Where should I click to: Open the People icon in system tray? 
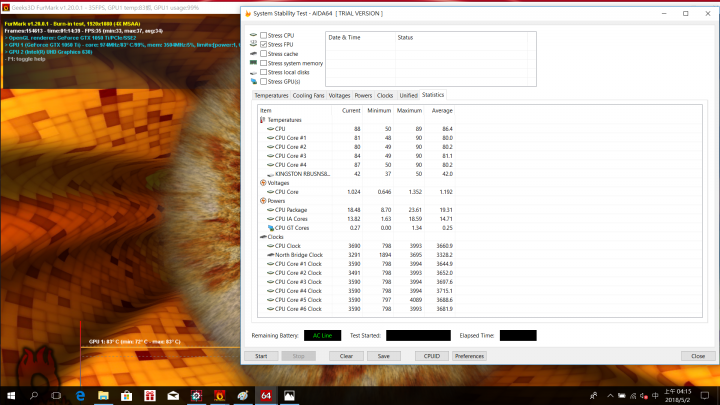pos(593,395)
